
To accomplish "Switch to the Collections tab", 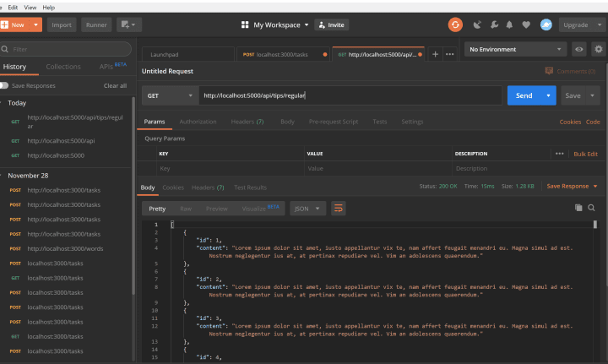I will click(63, 66).
